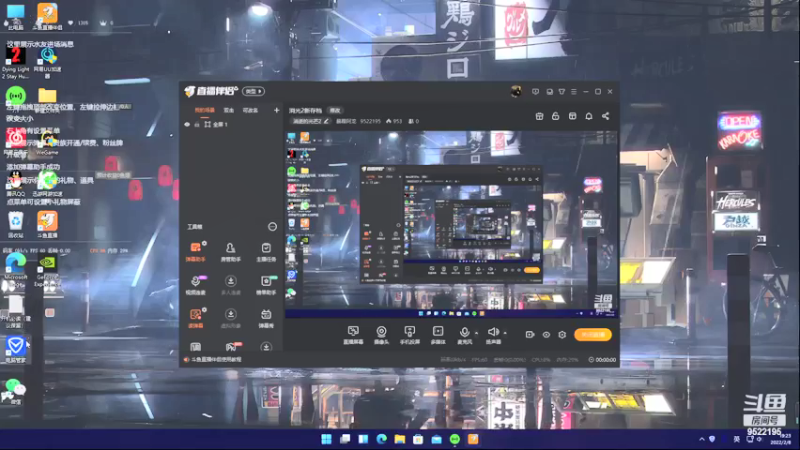Open the taskbar clock
This screenshot has height=450, width=800.
pos(781,439)
